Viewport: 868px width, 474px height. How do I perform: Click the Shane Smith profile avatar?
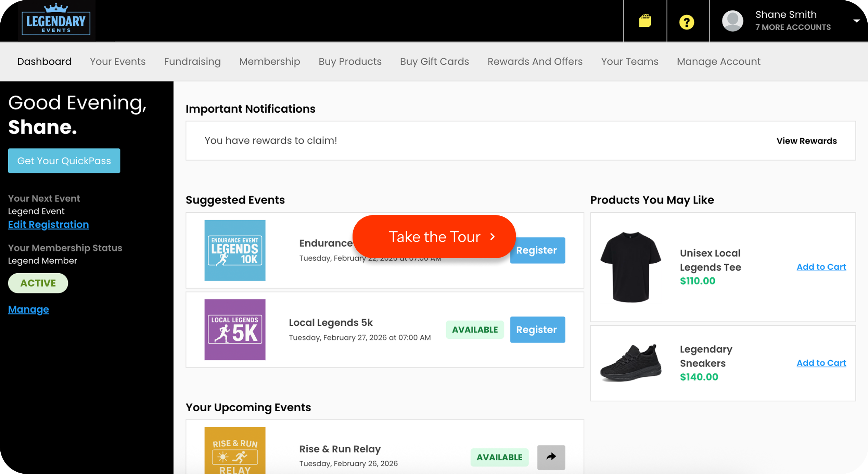point(732,21)
